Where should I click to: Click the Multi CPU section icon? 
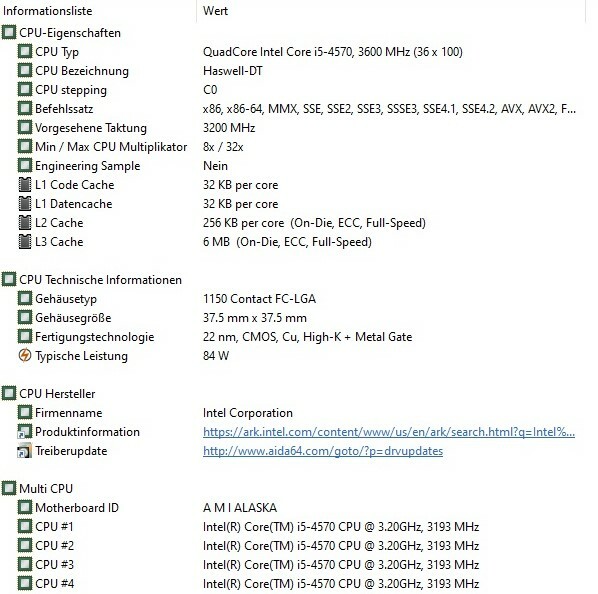coord(9,488)
